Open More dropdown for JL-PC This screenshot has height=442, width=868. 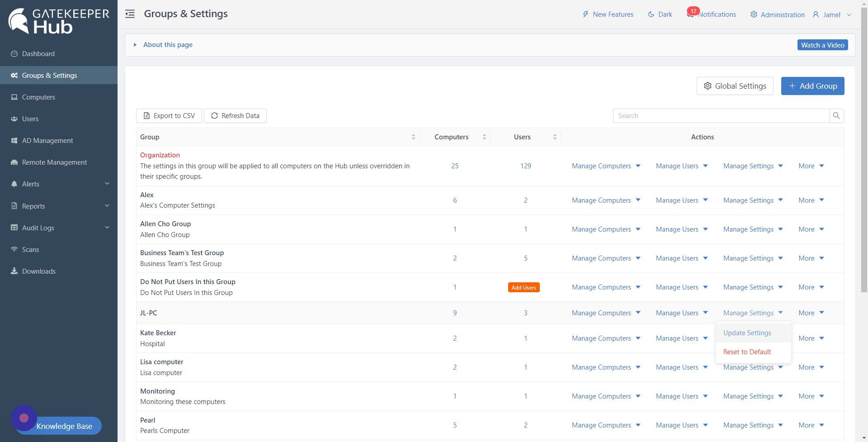tap(811, 313)
